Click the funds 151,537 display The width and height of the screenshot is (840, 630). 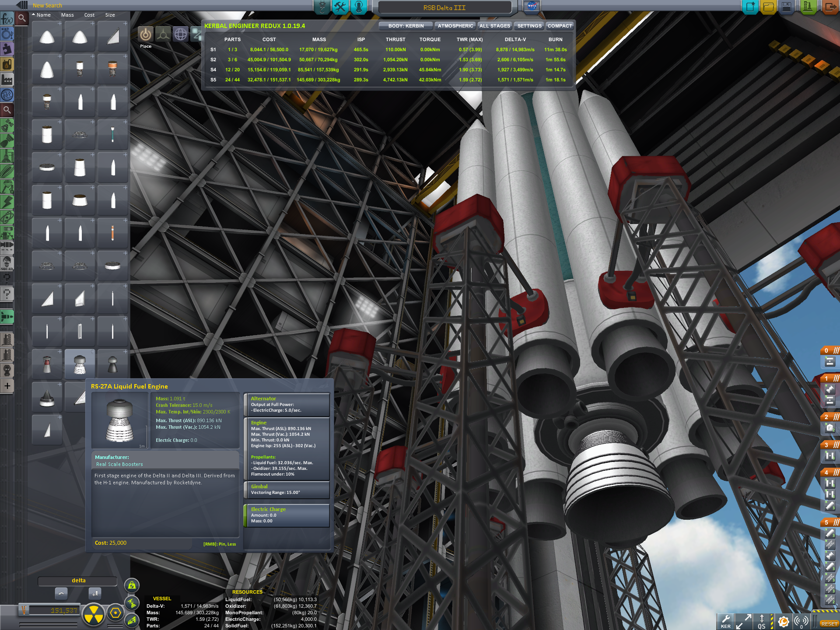[x=55, y=611]
